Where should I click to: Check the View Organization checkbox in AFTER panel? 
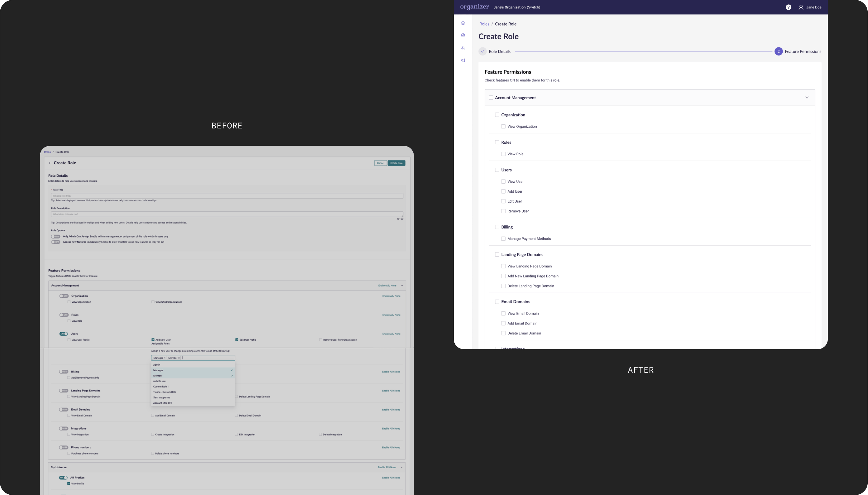click(x=503, y=127)
